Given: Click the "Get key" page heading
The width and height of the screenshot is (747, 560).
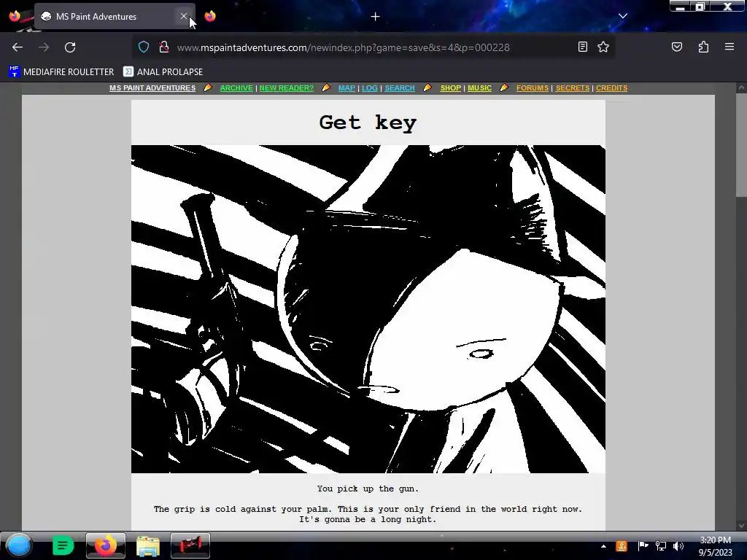Looking at the screenshot, I should pos(368,122).
